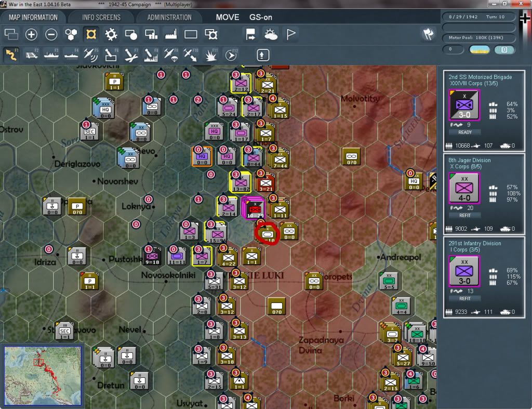The width and height of the screenshot is (532, 409).
Task: Select the F5 air recon mode icon
Action: click(x=91, y=55)
